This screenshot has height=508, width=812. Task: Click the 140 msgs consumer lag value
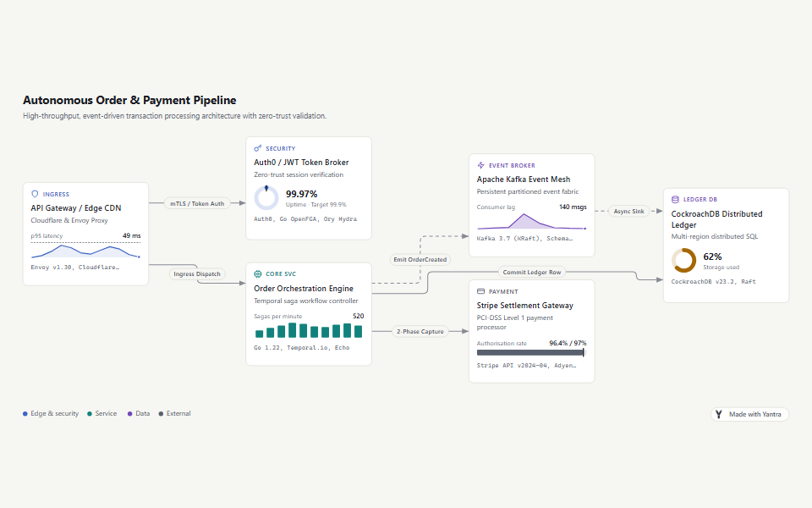(573, 207)
